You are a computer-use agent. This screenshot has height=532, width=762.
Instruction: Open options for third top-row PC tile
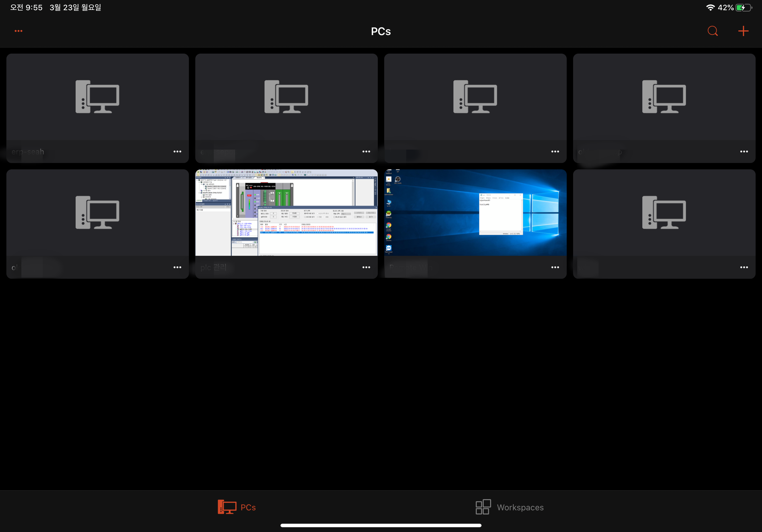555,151
